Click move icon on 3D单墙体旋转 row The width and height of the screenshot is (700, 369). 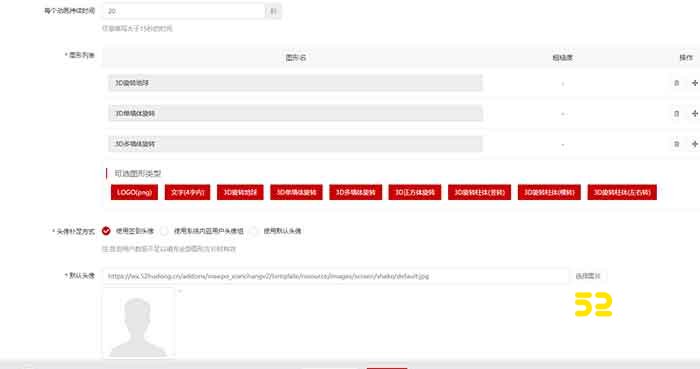point(695,114)
